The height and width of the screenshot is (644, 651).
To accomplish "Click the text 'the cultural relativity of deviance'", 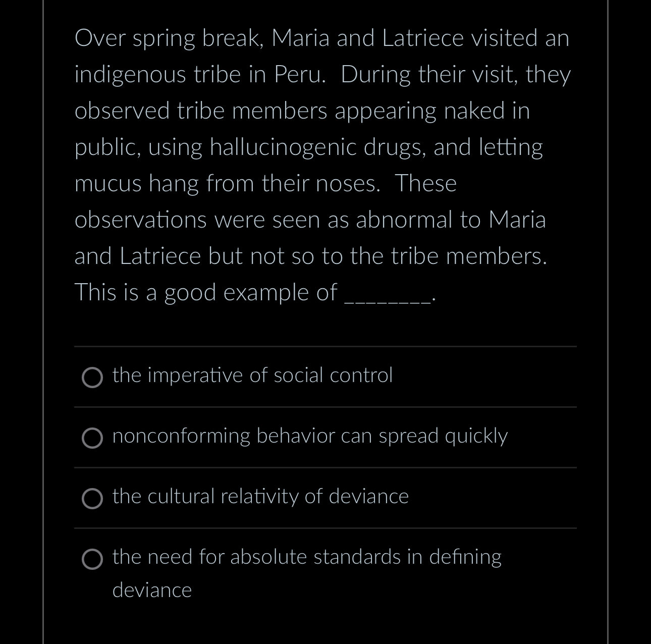I will [x=260, y=497].
